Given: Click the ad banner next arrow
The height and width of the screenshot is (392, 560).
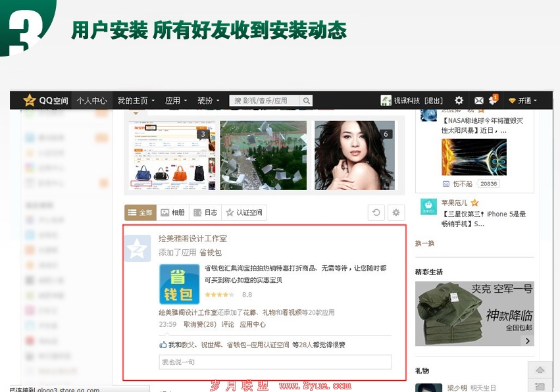Looking at the screenshot, I should pyautogui.click(x=528, y=341).
